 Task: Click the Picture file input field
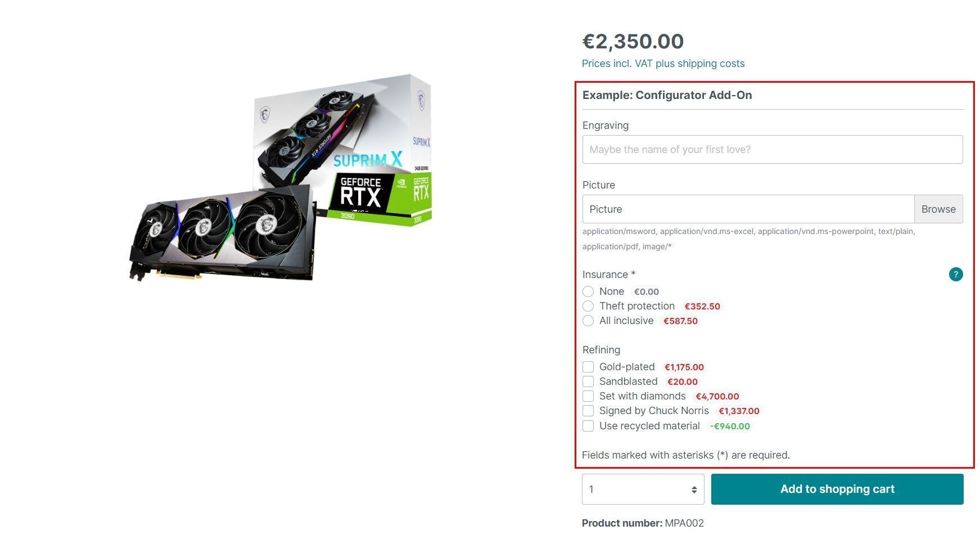pos(748,209)
